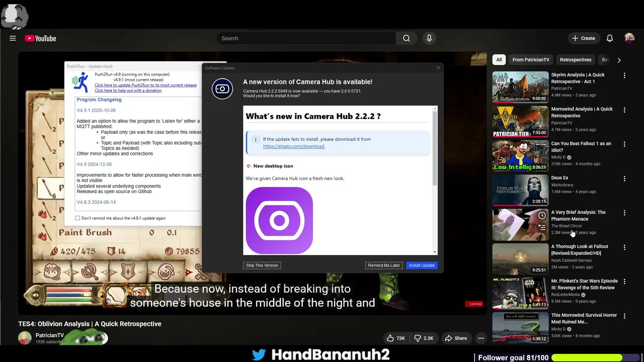644x362 pixels.
Task: Open options menu for Skyrim Analysis video
Action: [x=624, y=75]
